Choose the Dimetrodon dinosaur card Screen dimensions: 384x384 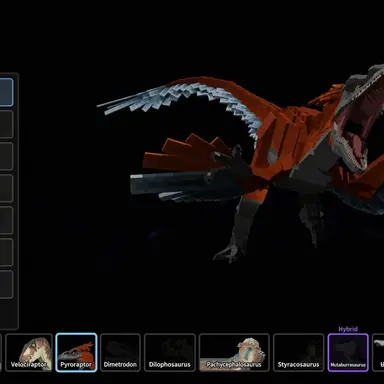(120, 352)
